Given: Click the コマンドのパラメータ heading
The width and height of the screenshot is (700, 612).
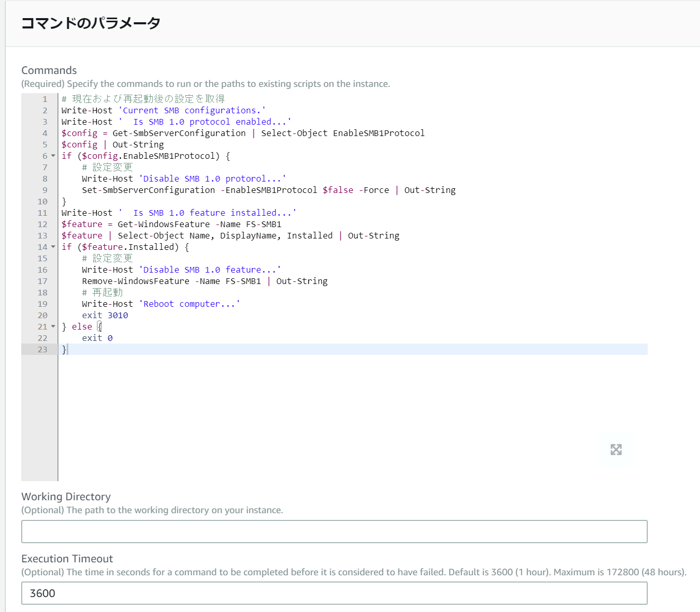Looking at the screenshot, I should click(91, 23).
